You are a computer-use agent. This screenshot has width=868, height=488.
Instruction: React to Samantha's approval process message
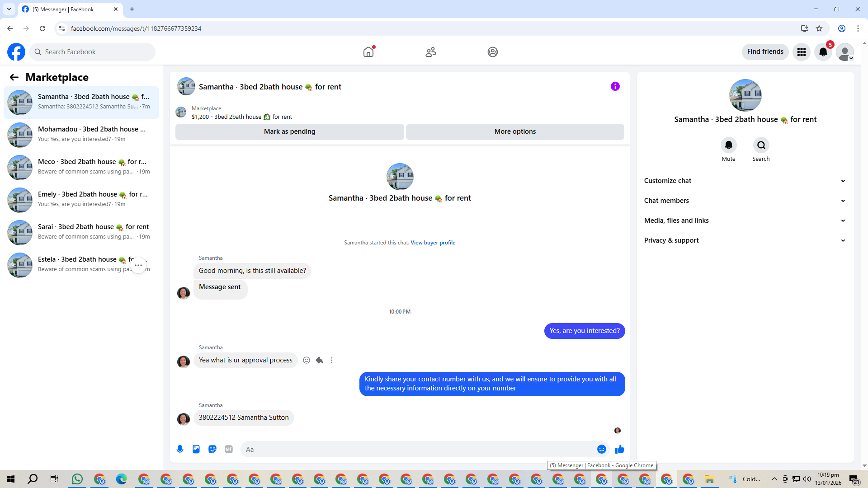pyautogui.click(x=307, y=360)
